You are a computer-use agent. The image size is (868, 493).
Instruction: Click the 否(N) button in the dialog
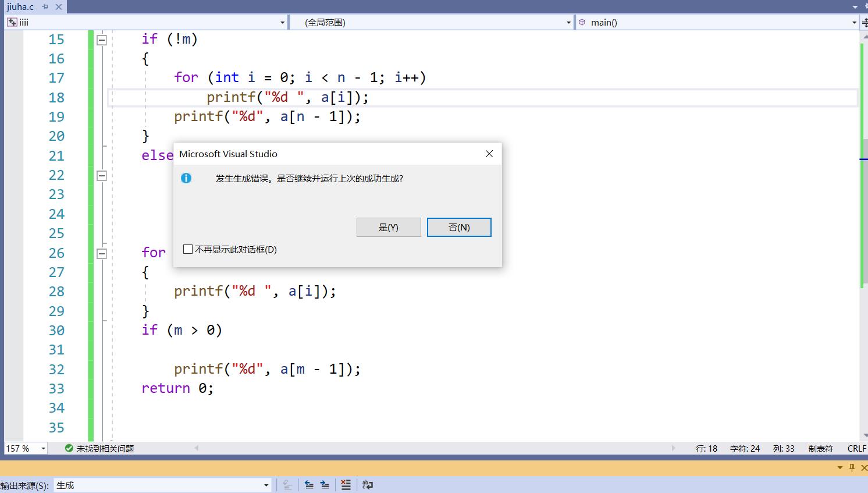click(x=459, y=227)
